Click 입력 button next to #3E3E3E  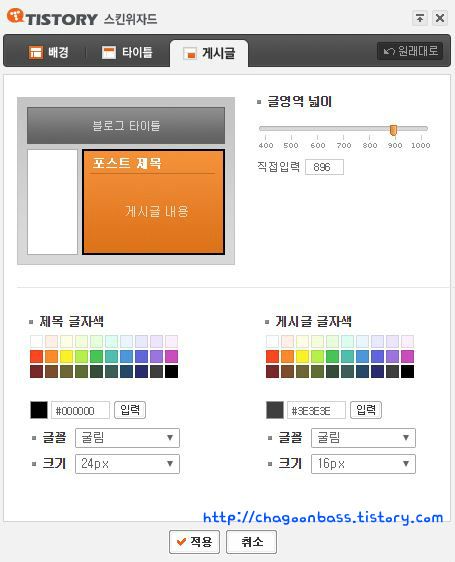(x=366, y=410)
